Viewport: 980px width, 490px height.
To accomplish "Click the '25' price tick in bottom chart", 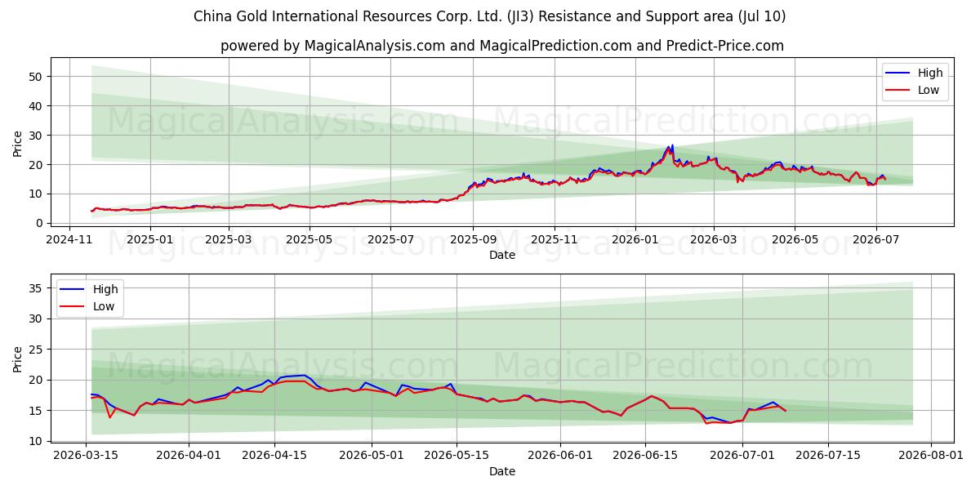I will (x=37, y=350).
